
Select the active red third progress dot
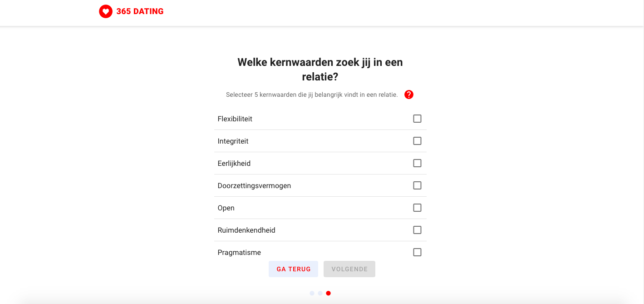[x=328, y=293]
